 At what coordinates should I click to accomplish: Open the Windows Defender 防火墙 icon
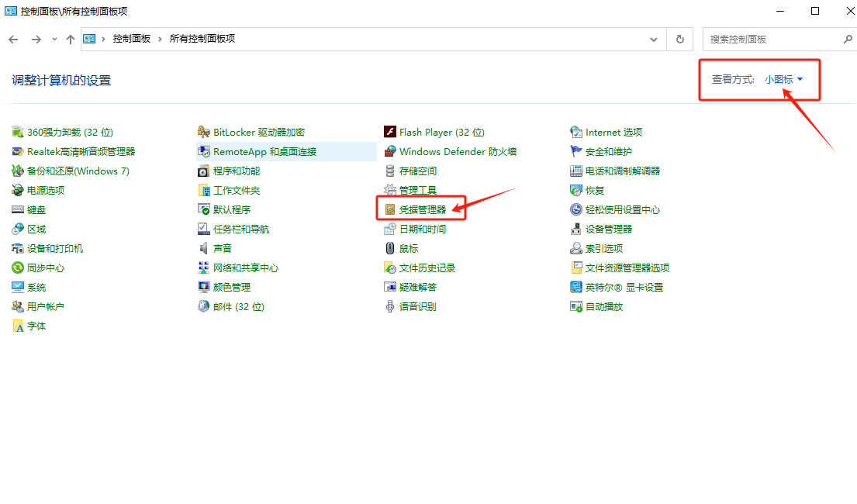tap(389, 151)
